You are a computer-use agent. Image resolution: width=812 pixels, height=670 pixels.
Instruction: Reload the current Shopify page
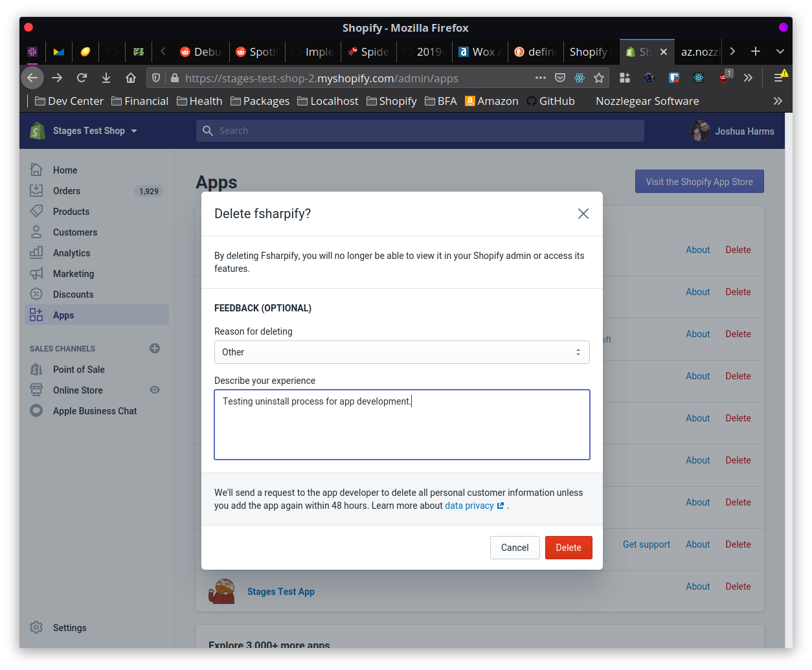click(x=82, y=78)
